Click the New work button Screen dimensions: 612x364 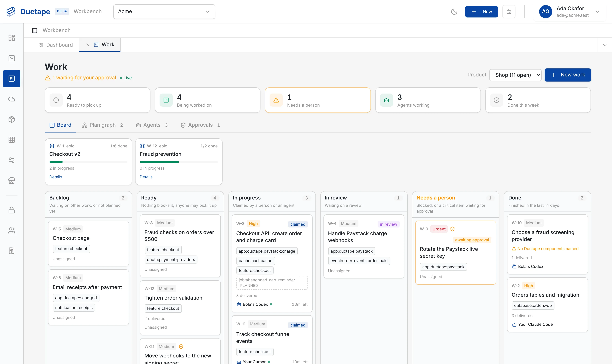point(568,75)
